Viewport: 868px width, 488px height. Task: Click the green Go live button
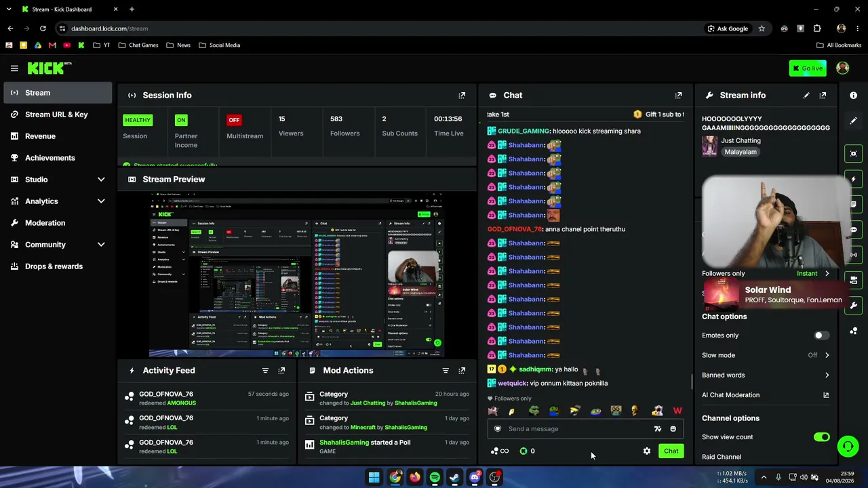tap(808, 68)
